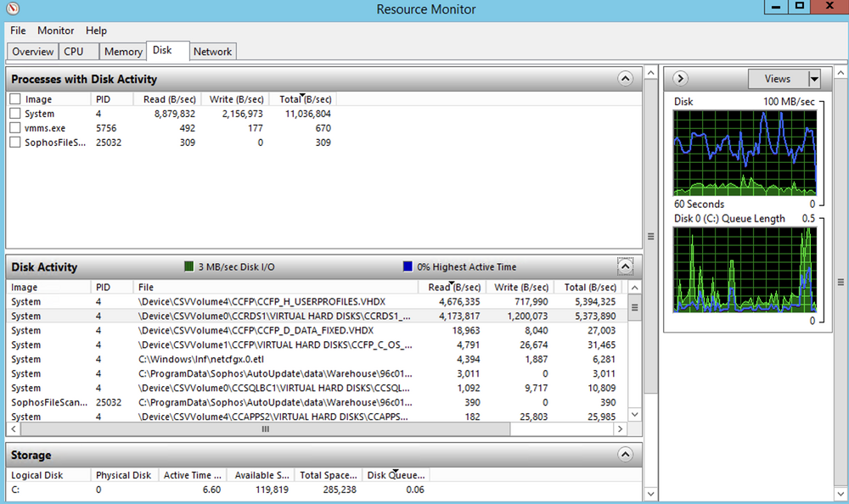Select the SophosFileScan... disk activity row

(x=317, y=402)
